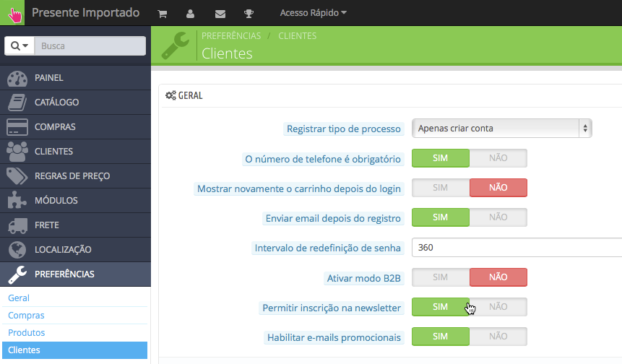Open the user profile icon in top bar
This screenshot has height=364, width=622.
[191, 14]
